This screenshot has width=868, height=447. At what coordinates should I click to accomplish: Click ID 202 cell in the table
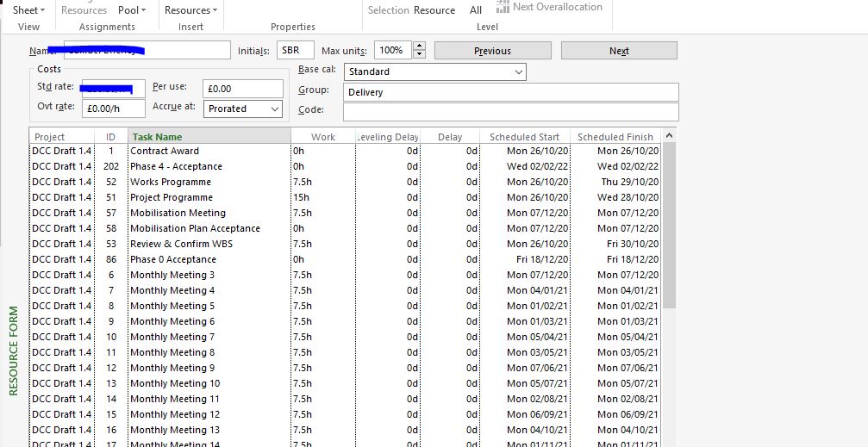[x=110, y=166]
